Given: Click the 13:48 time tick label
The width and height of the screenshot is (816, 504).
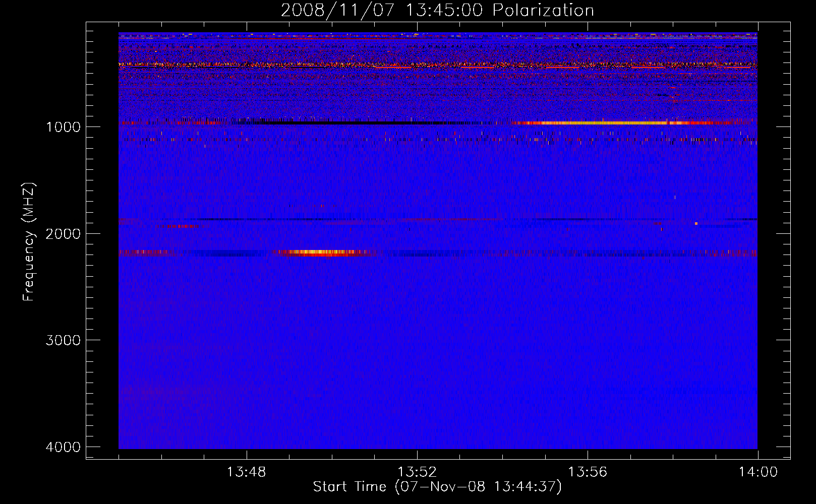Looking at the screenshot, I should [246, 472].
